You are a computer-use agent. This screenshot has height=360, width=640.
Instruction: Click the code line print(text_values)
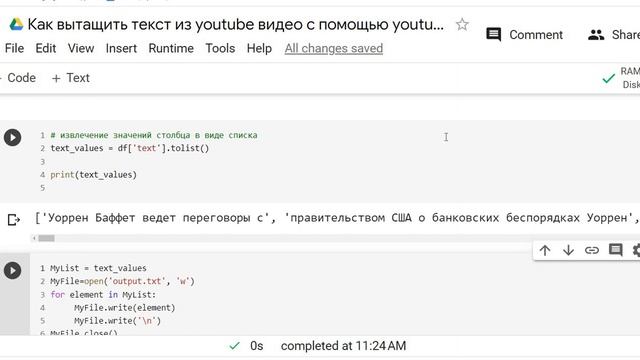point(93,175)
